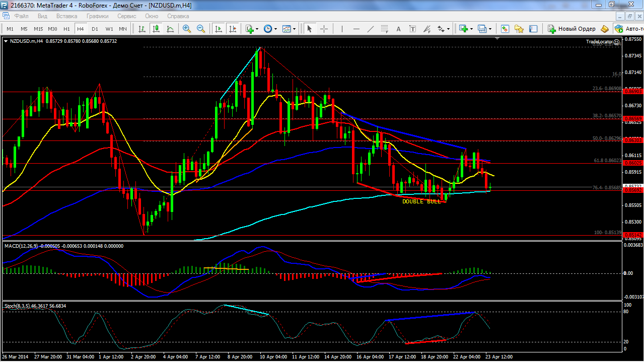Open the Файл menu
The width and height of the screenshot is (644, 362).
click(22, 16)
